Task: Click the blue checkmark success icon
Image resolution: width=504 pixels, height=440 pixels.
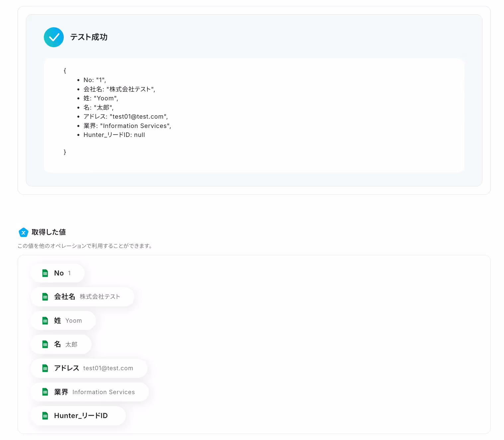Action: click(x=54, y=37)
